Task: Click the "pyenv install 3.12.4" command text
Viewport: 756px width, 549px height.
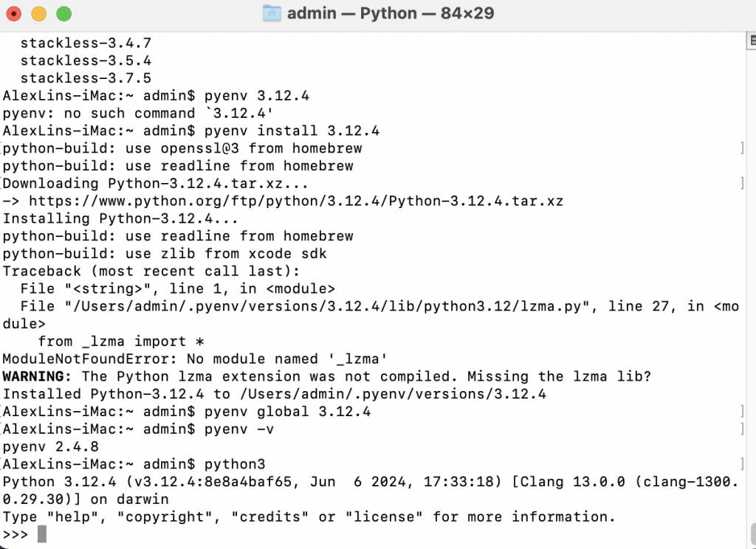Action: [292, 131]
